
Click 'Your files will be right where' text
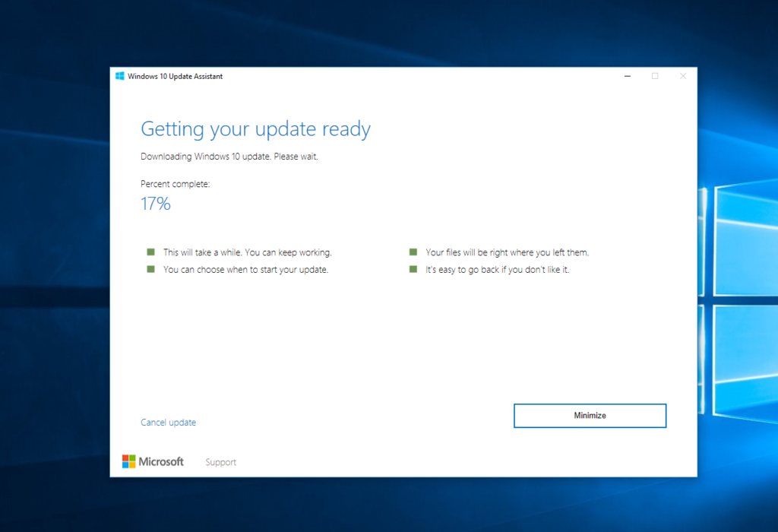point(507,252)
